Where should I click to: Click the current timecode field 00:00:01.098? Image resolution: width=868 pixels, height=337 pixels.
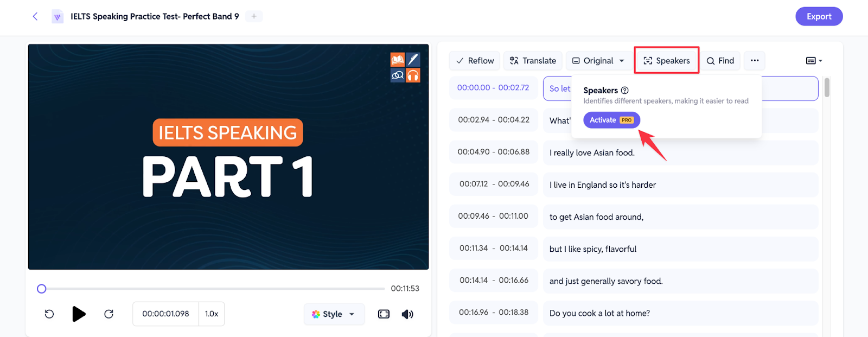pos(165,314)
